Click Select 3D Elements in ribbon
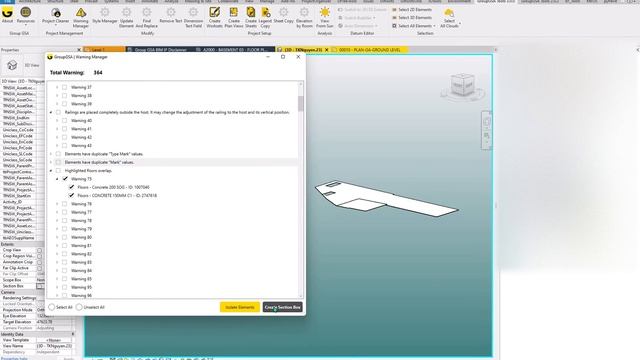This screenshot has width=640, height=360. [412, 18]
